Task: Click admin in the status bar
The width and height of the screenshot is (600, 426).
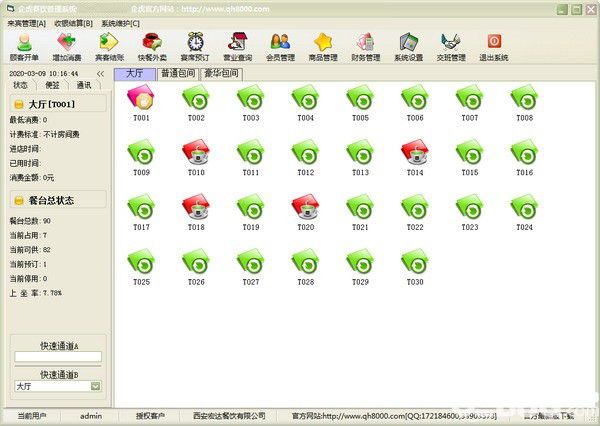Action: [91, 416]
